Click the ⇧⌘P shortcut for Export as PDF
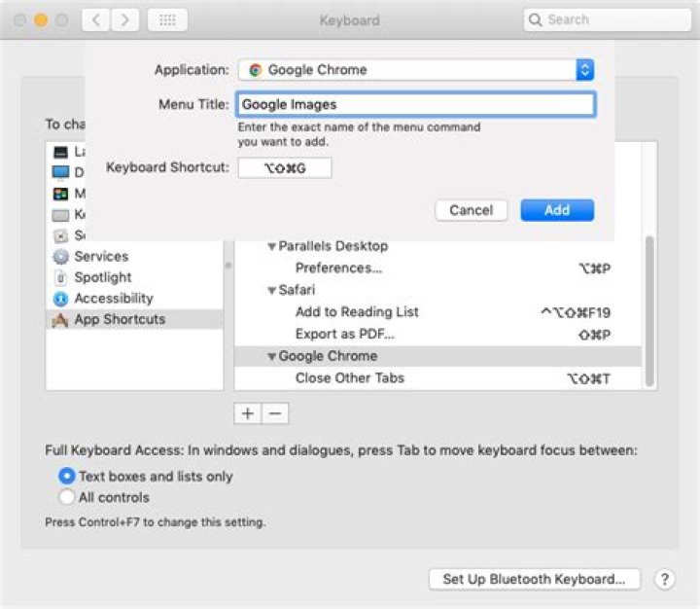Viewport: 700px width, 609px height. pyautogui.click(x=595, y=335)
